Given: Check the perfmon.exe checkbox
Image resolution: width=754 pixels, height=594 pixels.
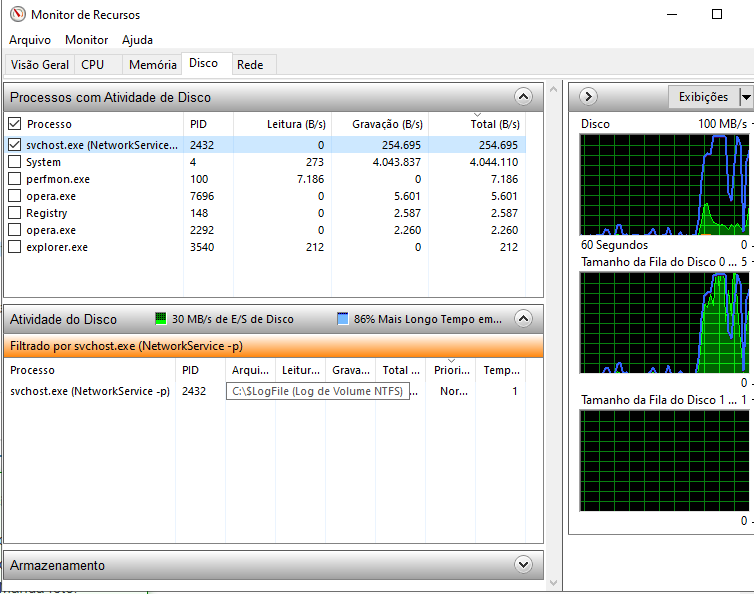Looking at the screenshot, I should [14, 178].
